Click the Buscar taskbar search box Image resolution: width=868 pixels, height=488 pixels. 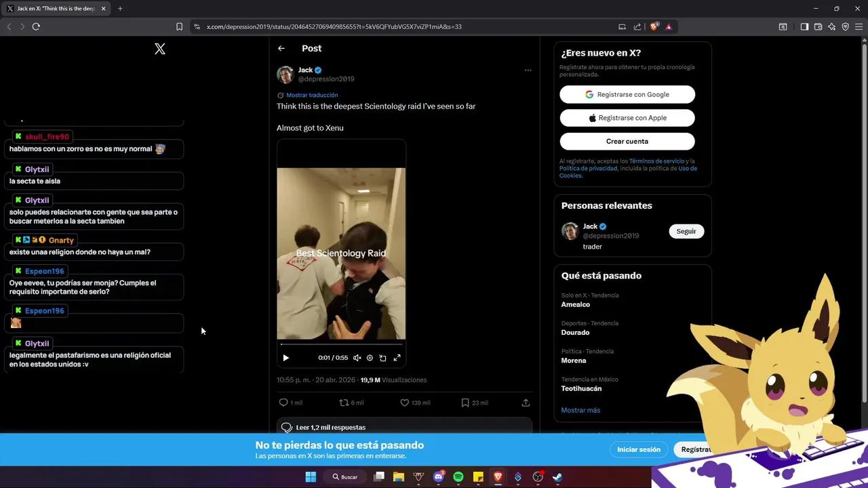click(x=344, y=476)
